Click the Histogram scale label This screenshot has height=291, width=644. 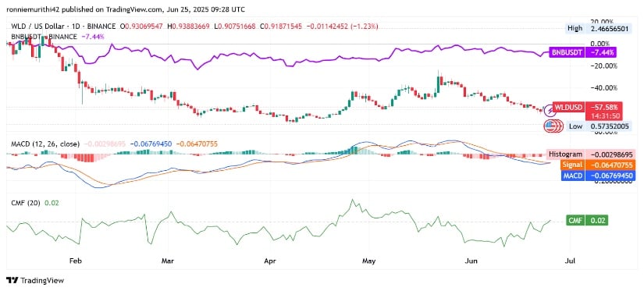click(x=567, y=154)
